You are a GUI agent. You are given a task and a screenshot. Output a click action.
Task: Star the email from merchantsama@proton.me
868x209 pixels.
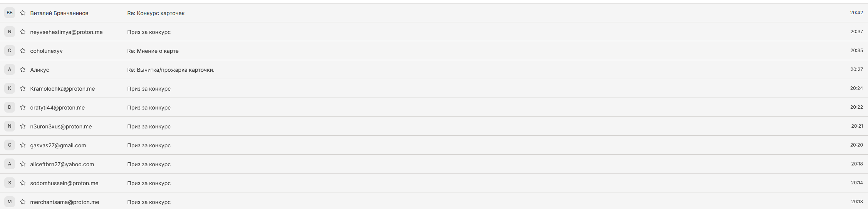coord(23,202)
